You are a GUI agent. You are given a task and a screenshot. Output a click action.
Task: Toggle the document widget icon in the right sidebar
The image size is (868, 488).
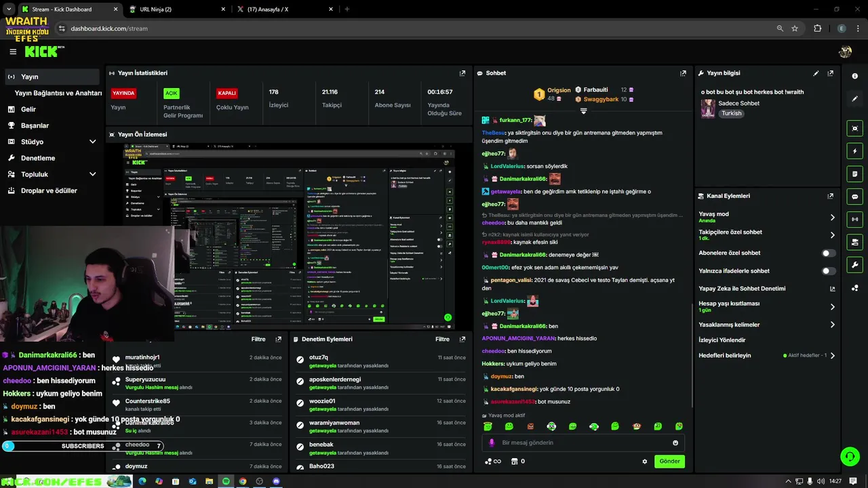click(x=854, y=174)
